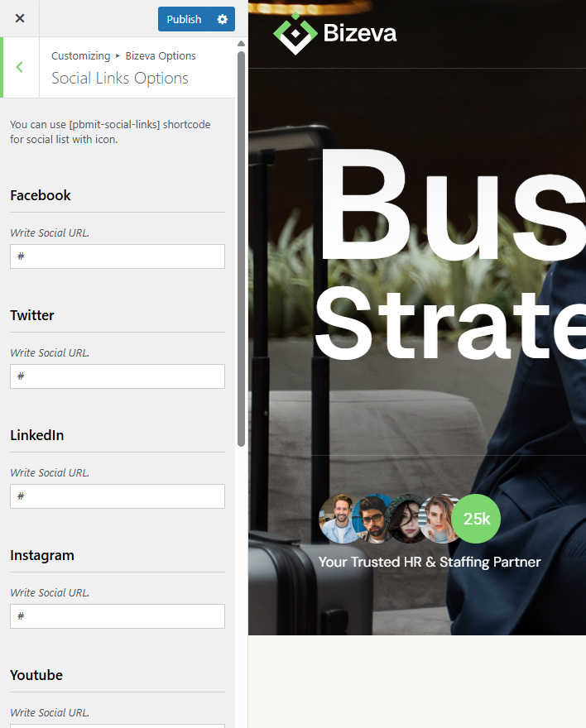Click the Youtube section label

pyautogui.click(x=36, y=675)
